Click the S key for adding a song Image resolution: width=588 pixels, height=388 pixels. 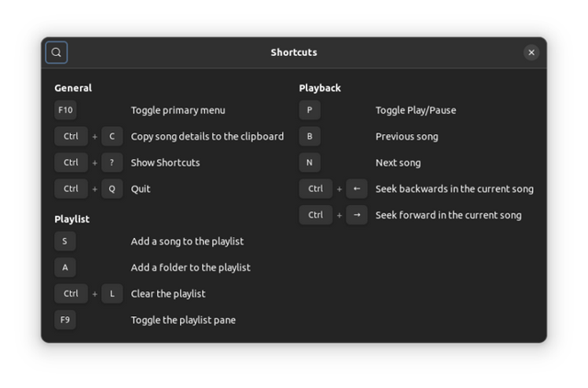(65, 241)
